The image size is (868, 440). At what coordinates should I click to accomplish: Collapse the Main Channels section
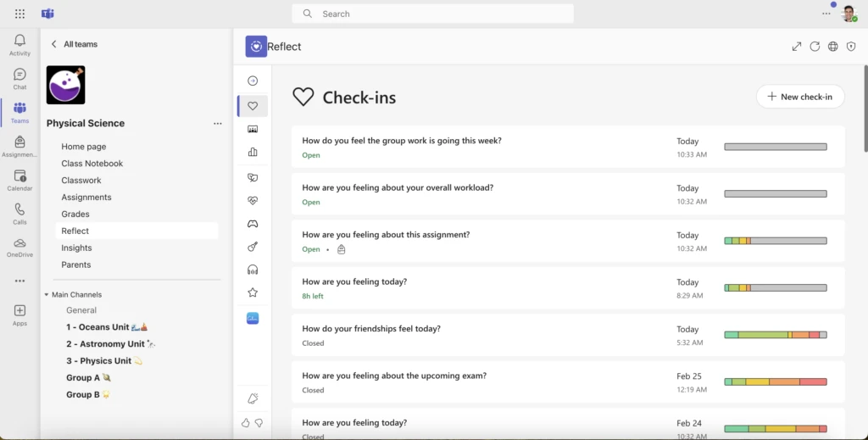(x=47, y=295)
